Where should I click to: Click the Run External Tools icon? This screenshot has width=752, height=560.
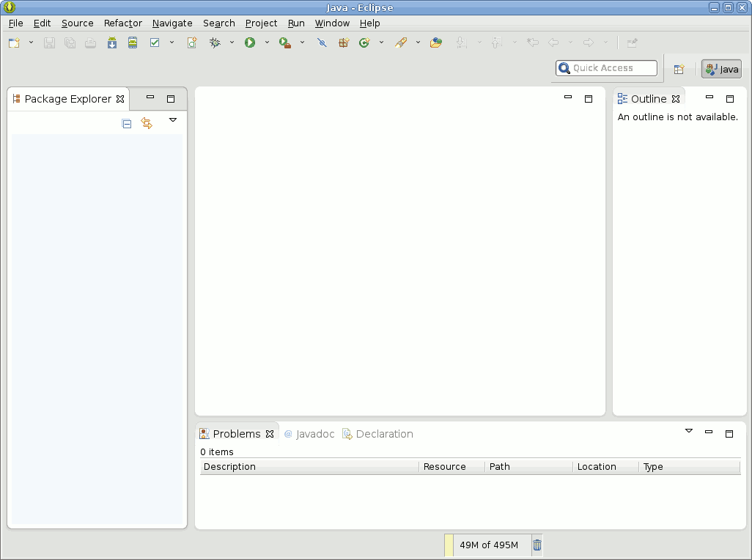click(285, 43)
